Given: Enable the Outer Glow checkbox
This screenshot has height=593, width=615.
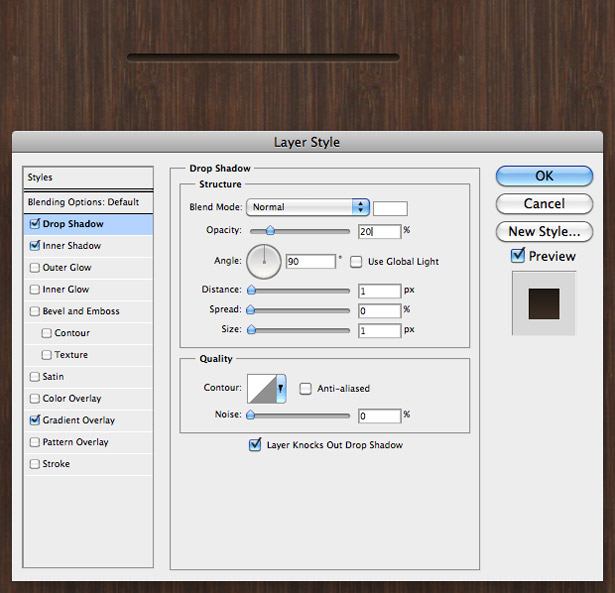Looking at the screenshot, I should tap(35, 267).
